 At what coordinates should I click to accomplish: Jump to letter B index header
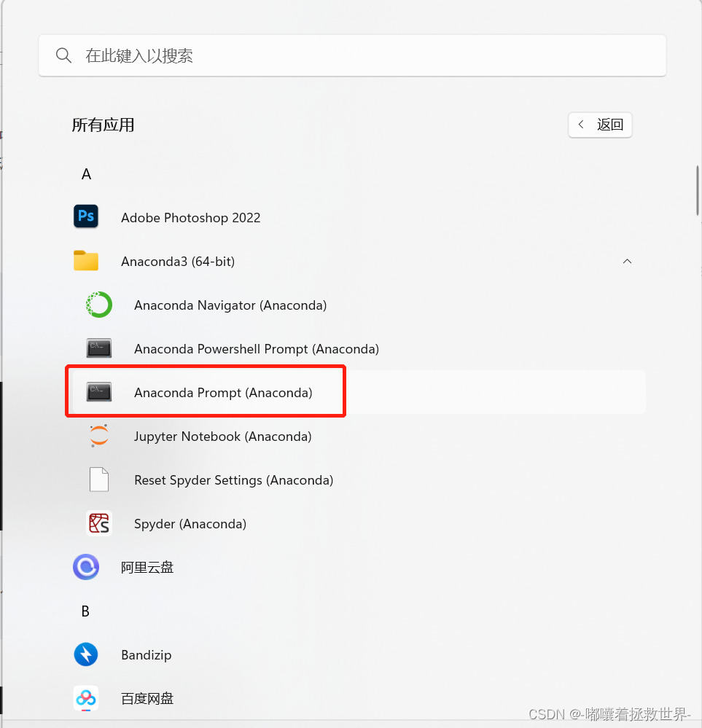85,611
